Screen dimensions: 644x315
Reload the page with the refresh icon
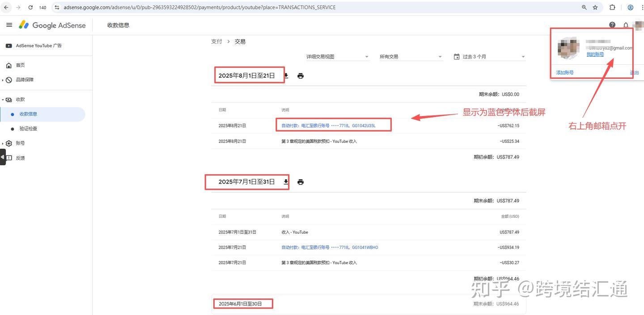point(30,8)
